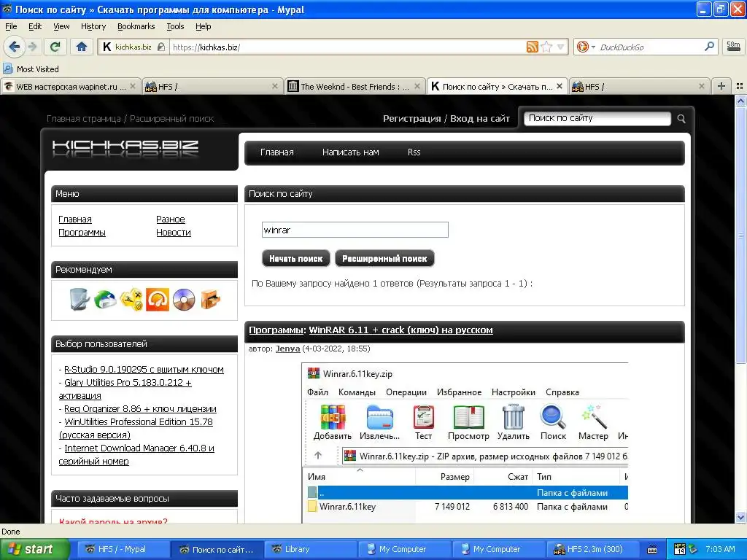Click the page scrollbar down arrow
The height and width of the screenshot is (560, 747).
pyautogui.click(x=741, y=517)
